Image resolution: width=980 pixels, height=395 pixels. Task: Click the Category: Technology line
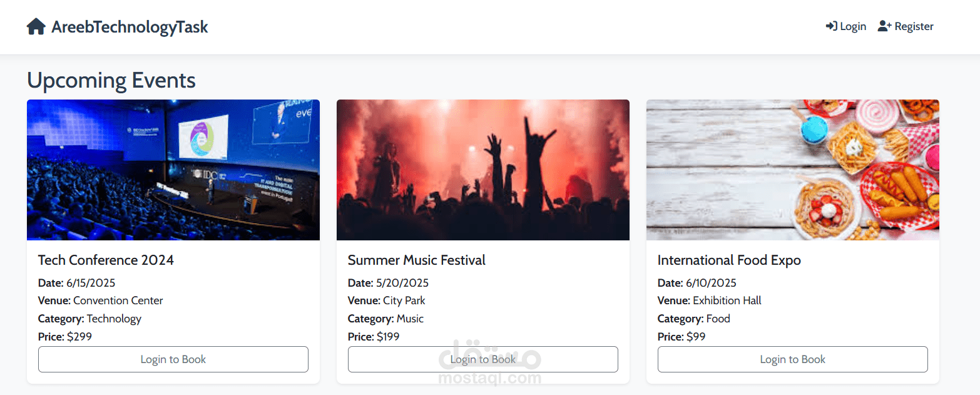point(89,319)
